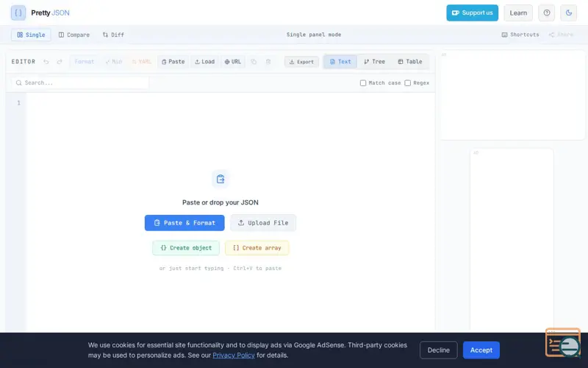This screenshot has height=368, width=588.
Task: Click the Upload File button
Action: tap(263, 223)
